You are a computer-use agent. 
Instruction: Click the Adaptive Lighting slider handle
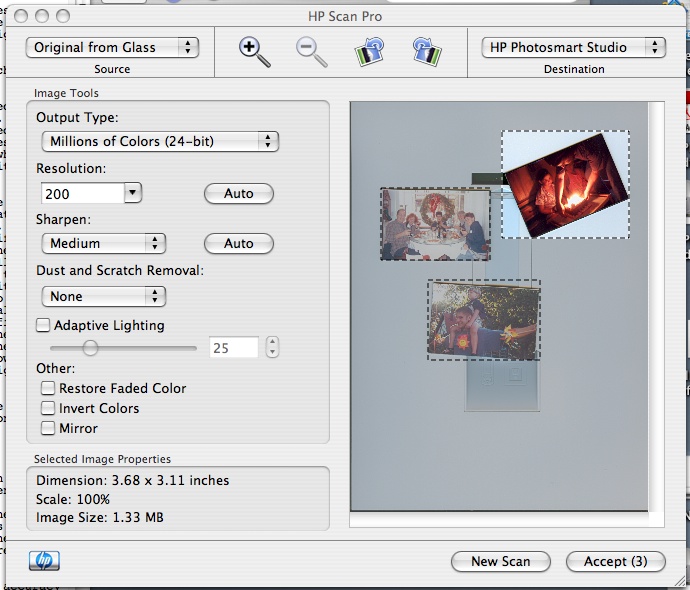91,348
